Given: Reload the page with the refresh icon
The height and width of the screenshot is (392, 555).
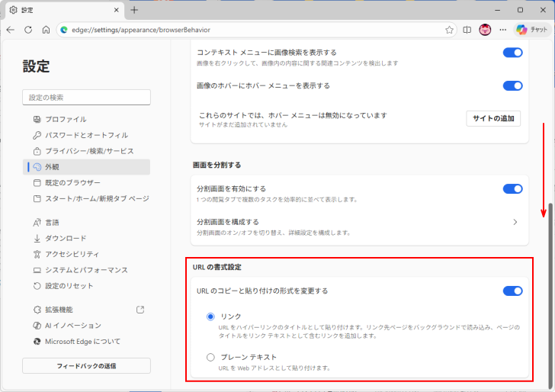Looking at the screenshot, I should click(x=28, y=30).
